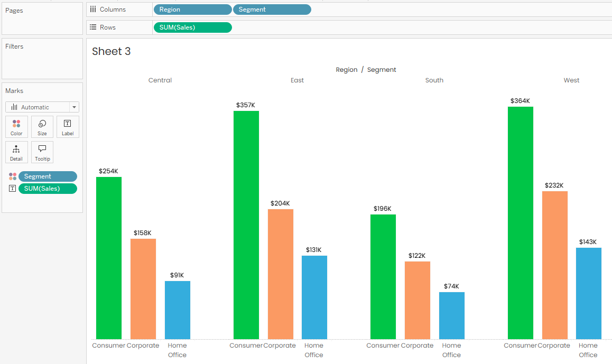Open the Tooltip marks card
Screen dimensions: 612x364
[x=42, y=152]
